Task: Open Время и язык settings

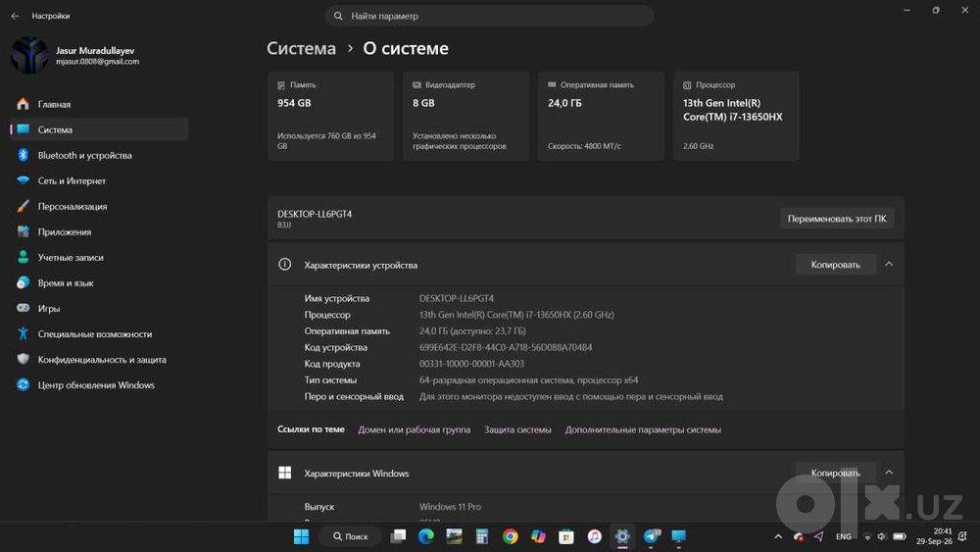Action: [x=99, y=283]
